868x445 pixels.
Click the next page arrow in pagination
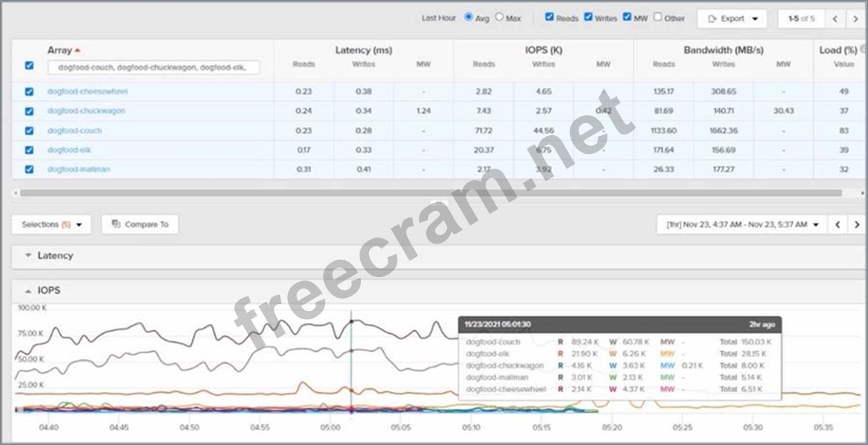pyautogui.click(x=855, y=19)
